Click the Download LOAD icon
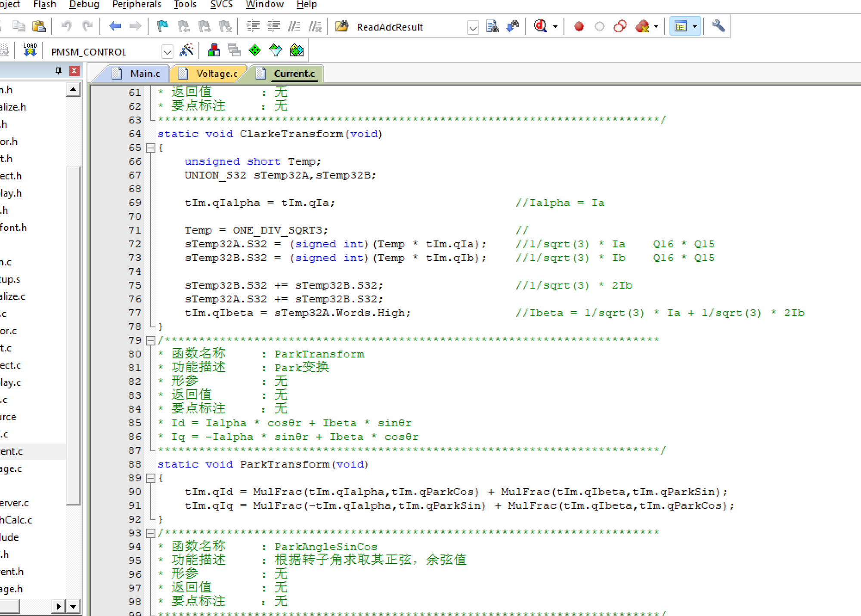This screenshot has width=861, height=616. point(30,51)
